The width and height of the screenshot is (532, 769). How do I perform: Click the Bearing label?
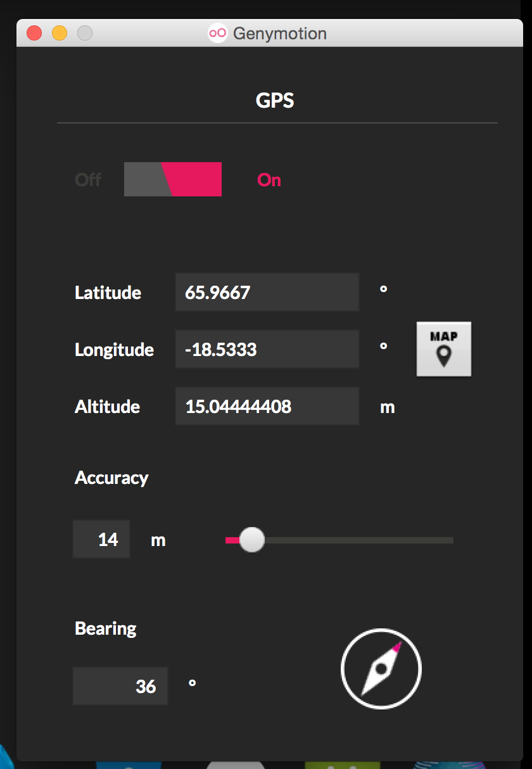click(x=106, y=628)
